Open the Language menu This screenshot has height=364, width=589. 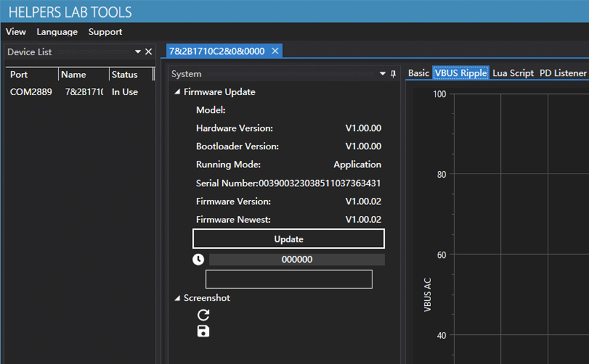click(57, 32)
